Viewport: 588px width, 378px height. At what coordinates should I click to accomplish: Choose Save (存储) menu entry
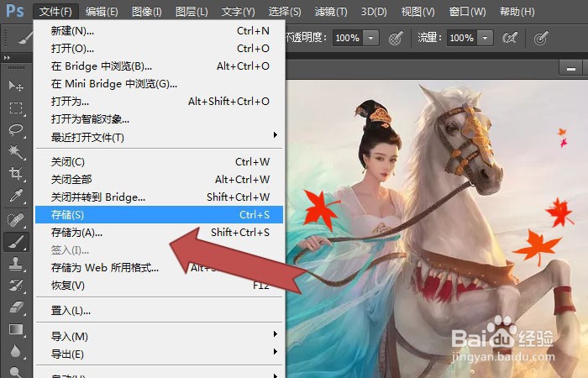click(x=160, y=214)
